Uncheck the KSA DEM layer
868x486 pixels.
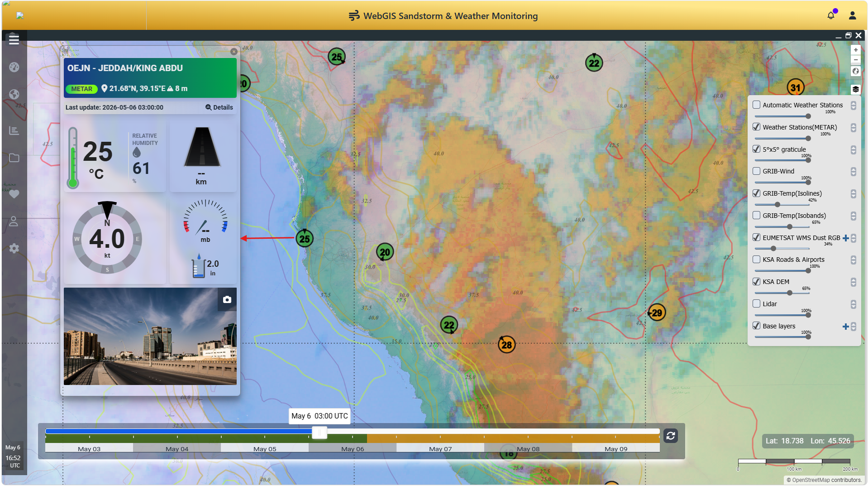click(x=756, y=281)
